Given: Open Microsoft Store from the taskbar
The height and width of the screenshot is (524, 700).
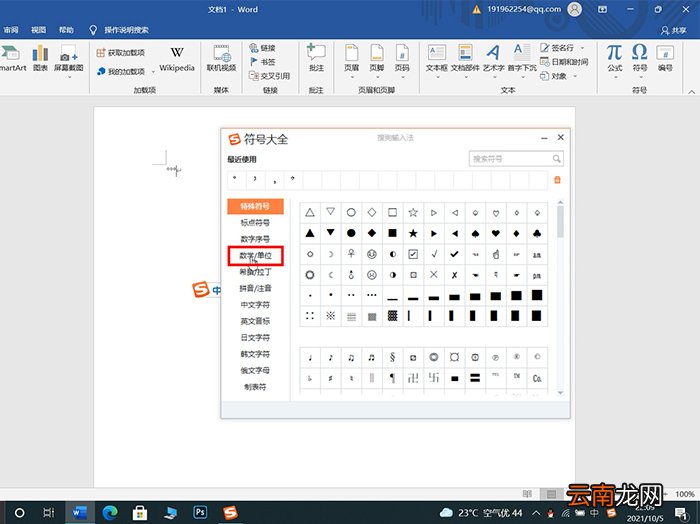Looking at the screenshot, I should pos(140,512).
